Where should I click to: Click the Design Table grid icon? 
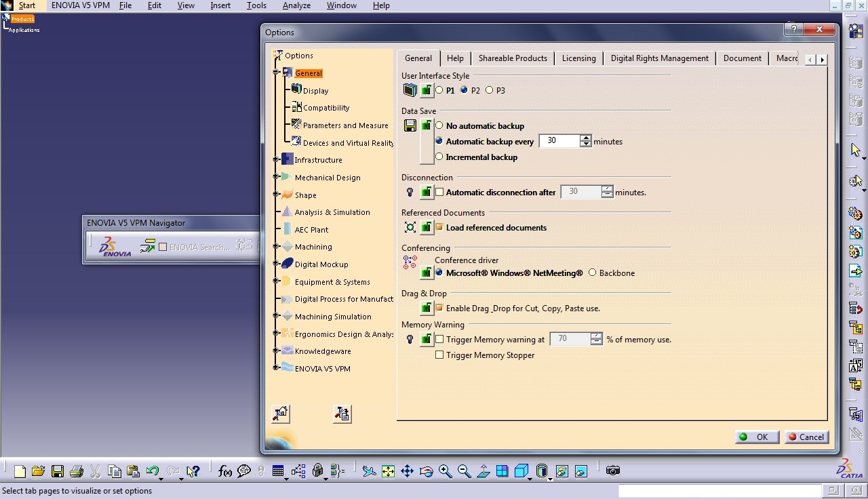click(278, 471)
